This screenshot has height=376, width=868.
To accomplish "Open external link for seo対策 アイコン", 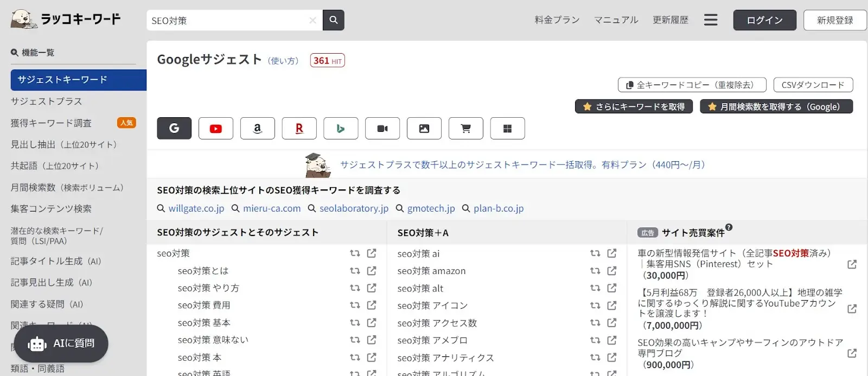I will click(x=612, y=305).
